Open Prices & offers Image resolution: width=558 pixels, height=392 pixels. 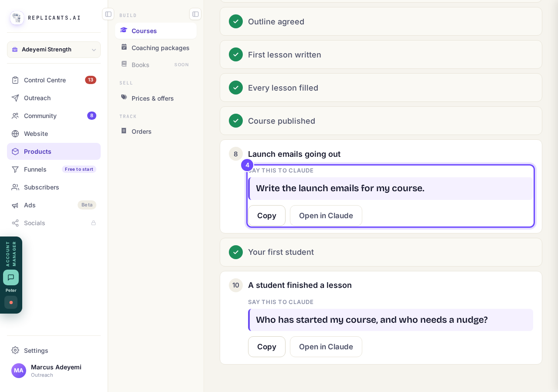[x=156, y=98]
